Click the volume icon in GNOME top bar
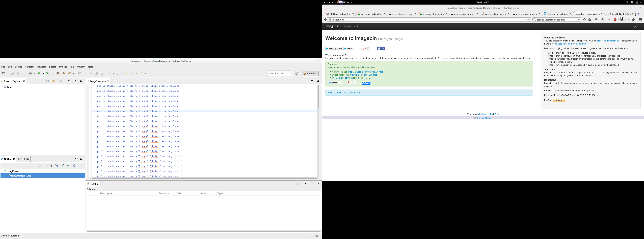Image resolution: width=644 pixels, height=239 pixels. (x=632, y=2)
